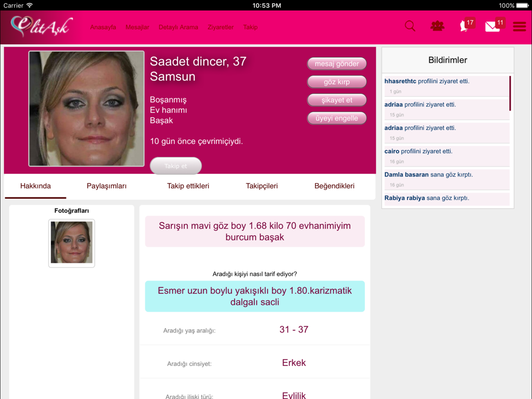Click the üyeyi engelle button
The image size is (532, 399).
(x=337, y=118)
